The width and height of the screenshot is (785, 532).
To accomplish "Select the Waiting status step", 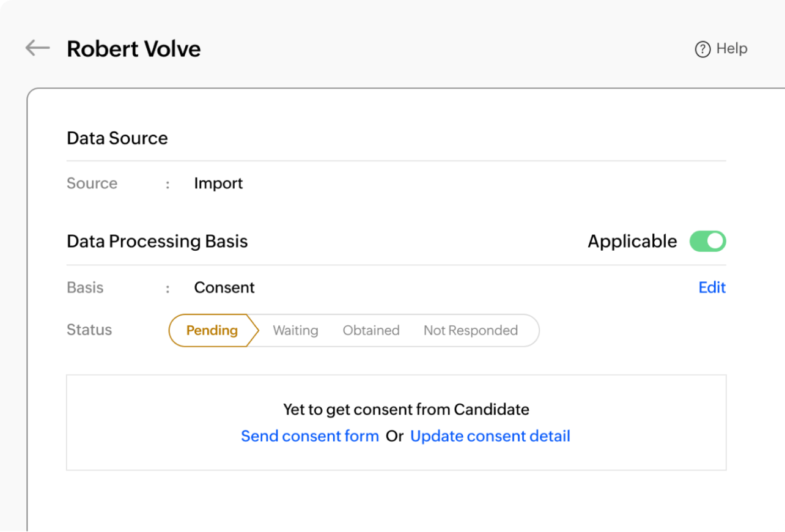I will [x=295, y=330].
